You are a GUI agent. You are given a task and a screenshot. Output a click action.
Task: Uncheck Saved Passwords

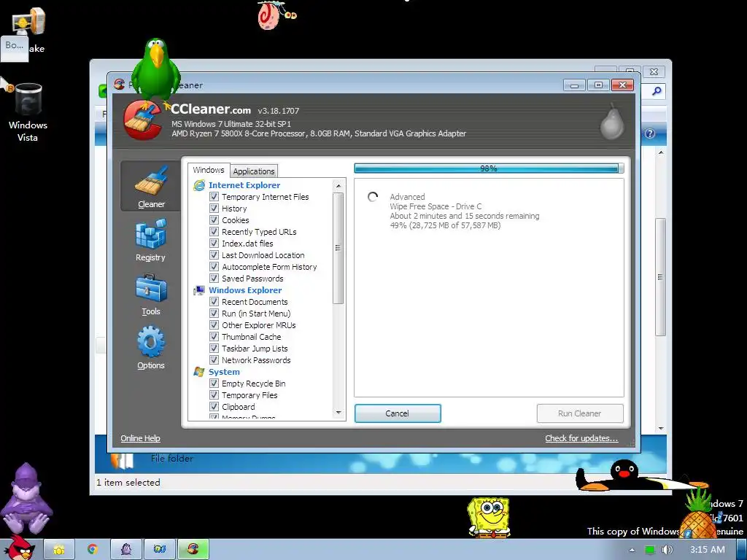pyautogui.click(x=214, y=278)
